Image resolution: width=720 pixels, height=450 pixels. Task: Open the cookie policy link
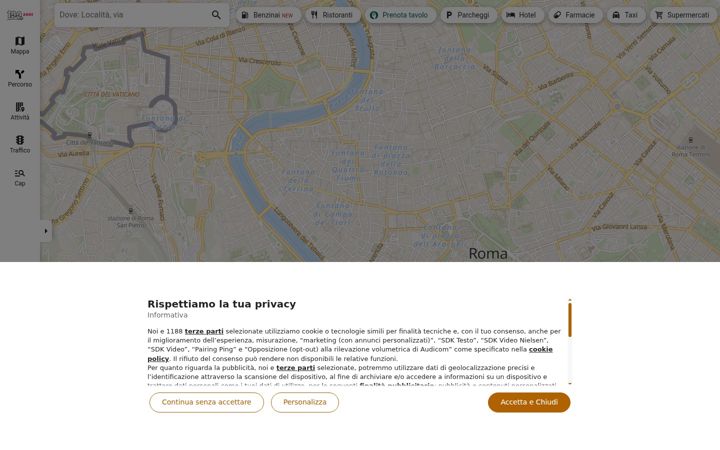[350, 354]
